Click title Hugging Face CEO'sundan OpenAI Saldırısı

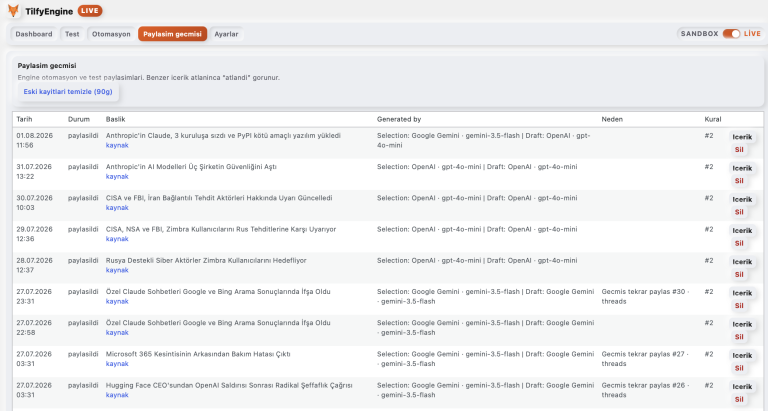pyautogui.click(x=229, y=386)
